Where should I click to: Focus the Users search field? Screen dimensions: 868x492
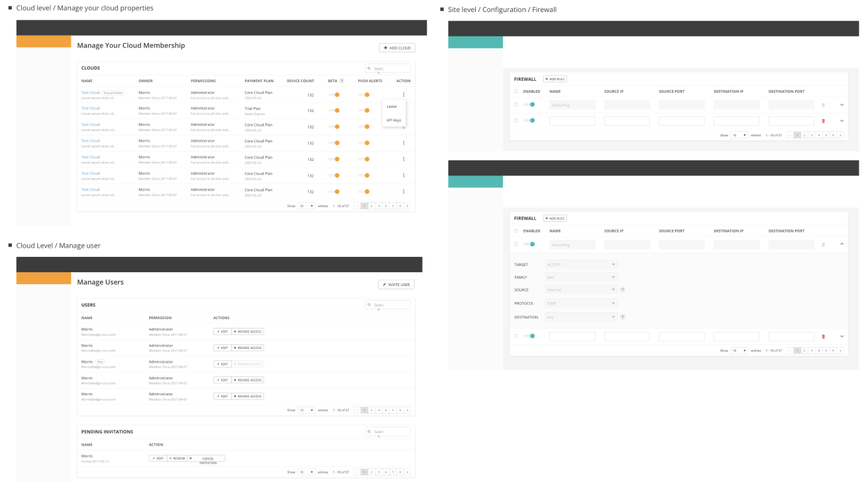pos(388,305)
